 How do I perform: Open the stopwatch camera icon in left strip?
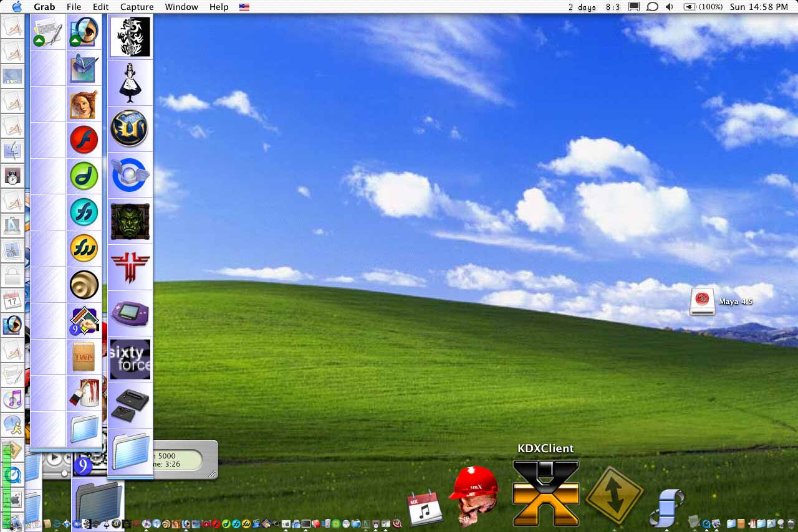(x=12, y=176)
